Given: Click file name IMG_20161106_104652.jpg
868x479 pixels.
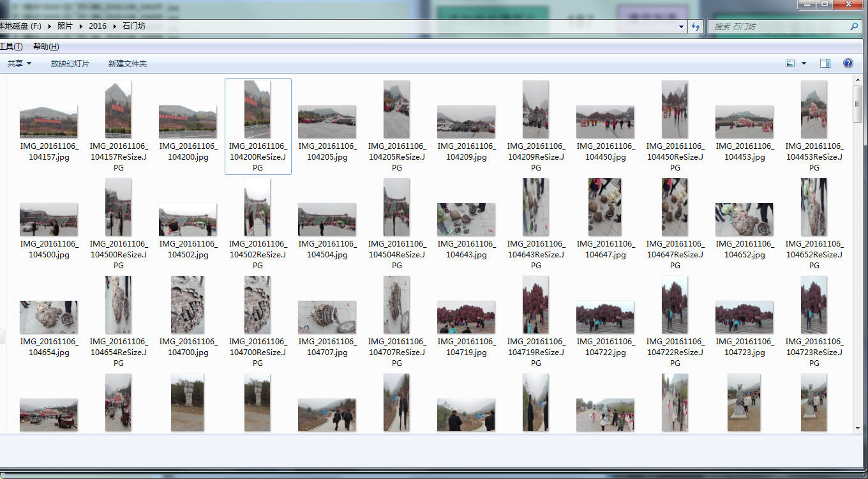Looking at the screenshot, I should 745,249.
